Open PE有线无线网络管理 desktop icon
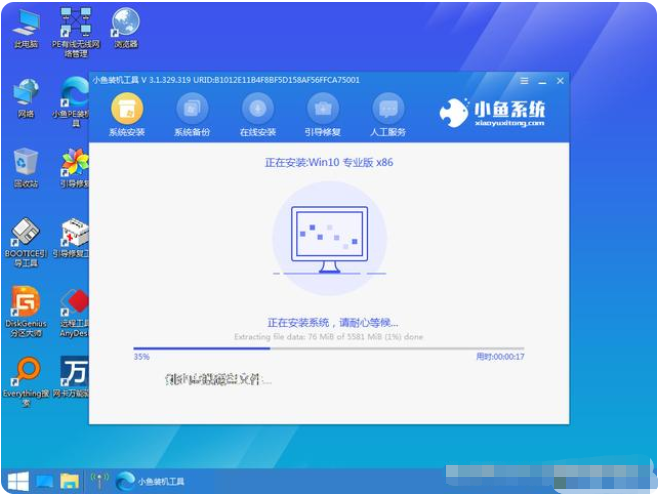 (76, 32)
